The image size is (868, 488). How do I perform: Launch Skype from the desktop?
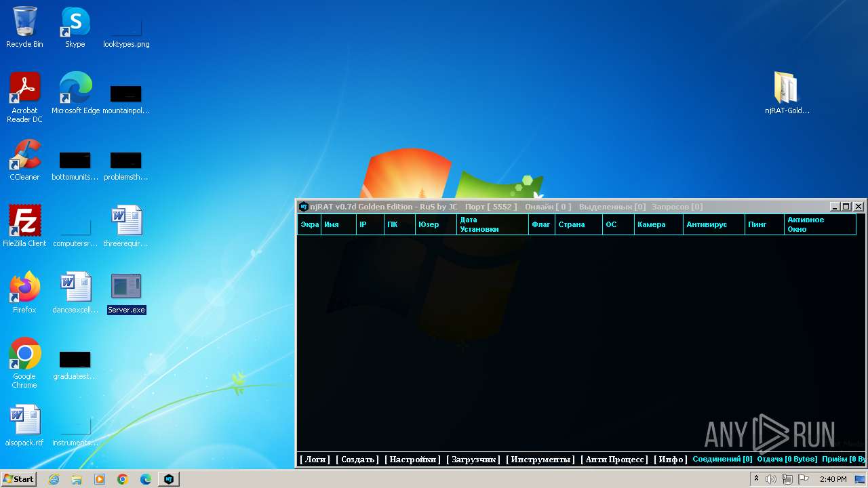75,27
